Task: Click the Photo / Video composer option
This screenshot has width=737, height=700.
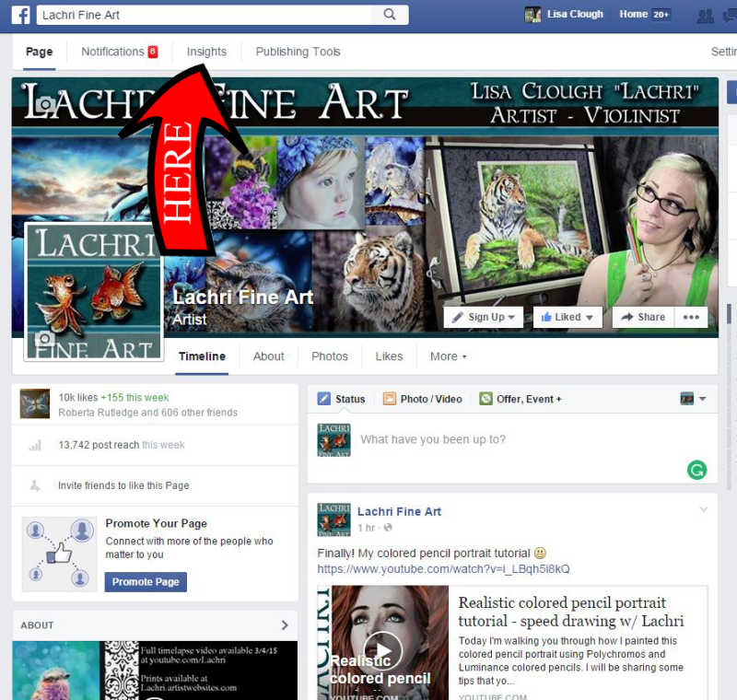Action: click(x=423, y=399)
